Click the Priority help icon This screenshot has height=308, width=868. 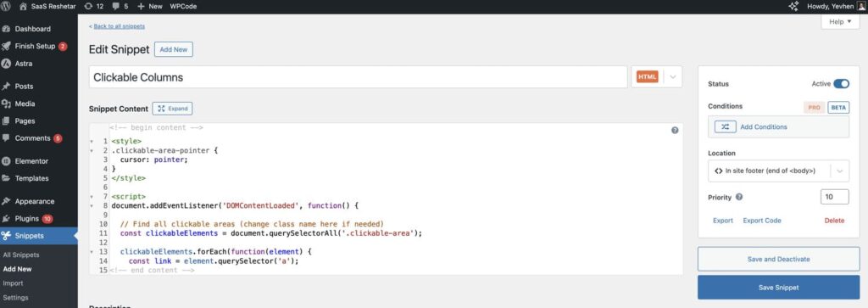739,197
